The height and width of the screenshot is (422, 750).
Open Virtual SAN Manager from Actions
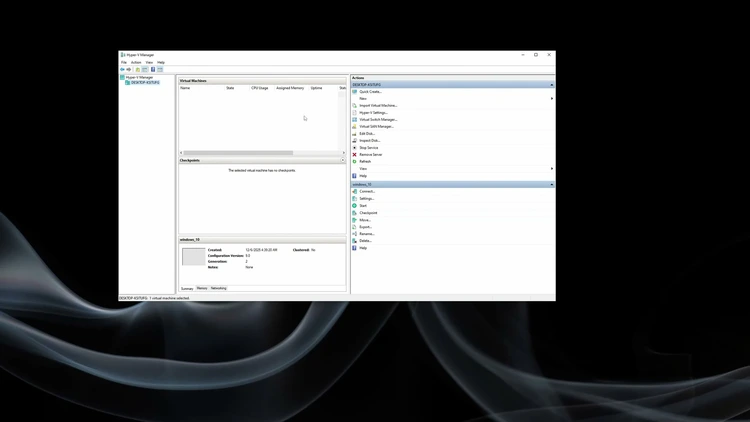pos(376,126)
